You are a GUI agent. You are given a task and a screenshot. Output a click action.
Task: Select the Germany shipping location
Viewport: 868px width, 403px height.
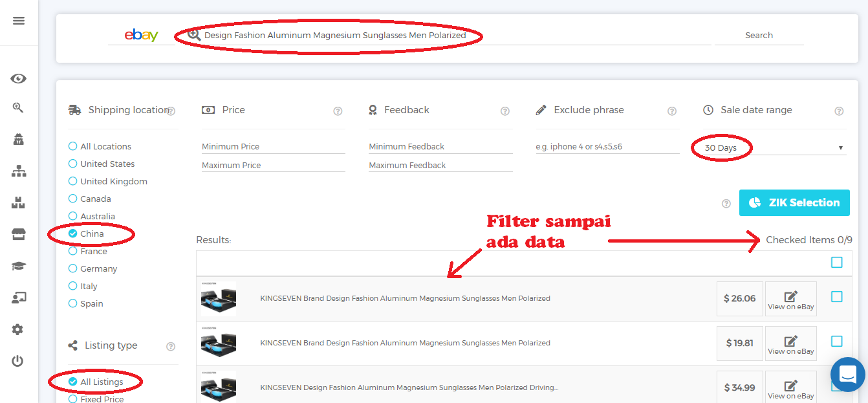(x=73, y=269)
